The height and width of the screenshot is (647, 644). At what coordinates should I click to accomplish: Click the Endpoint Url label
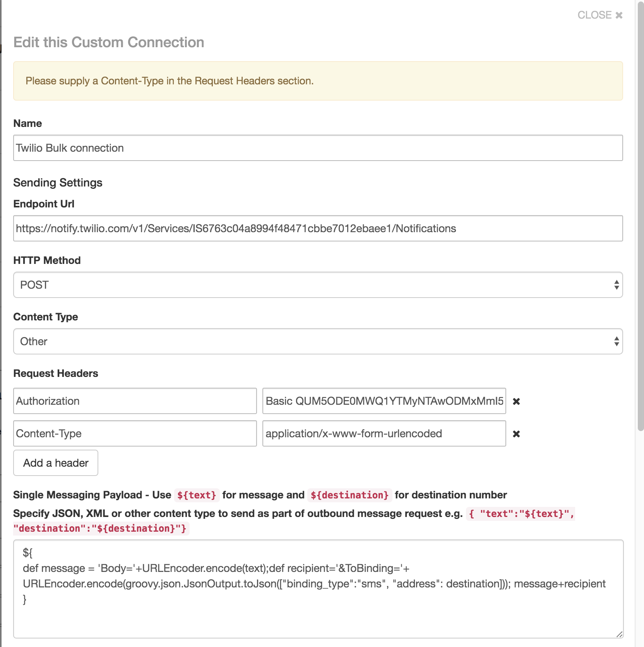coord(44,204)
